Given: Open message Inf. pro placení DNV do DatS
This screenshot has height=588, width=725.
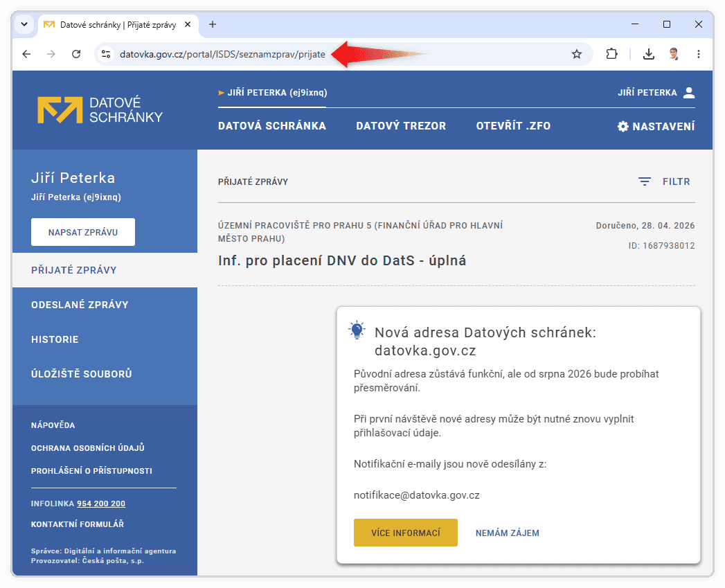Looking at the screenshot, I should [342, 260].
